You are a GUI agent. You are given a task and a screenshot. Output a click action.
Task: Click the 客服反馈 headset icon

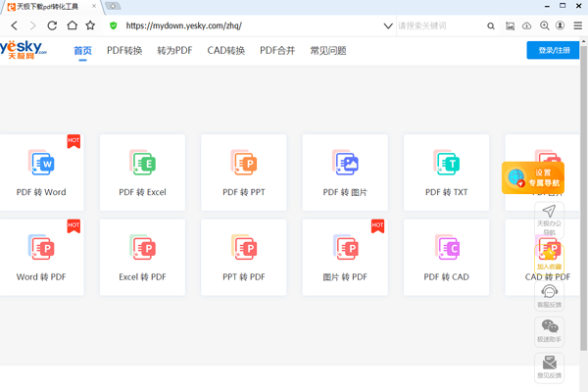[550, 294]
